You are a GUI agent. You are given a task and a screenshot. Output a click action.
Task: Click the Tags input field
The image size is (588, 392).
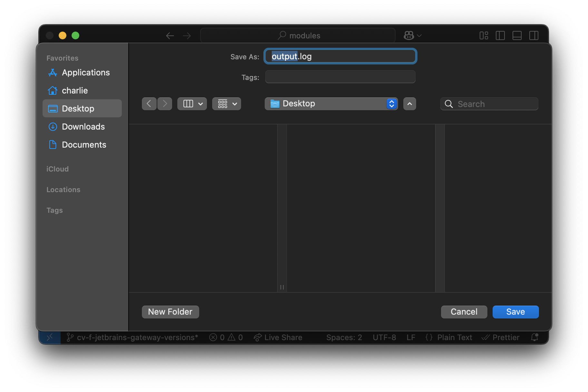click(x=340, y=77)
